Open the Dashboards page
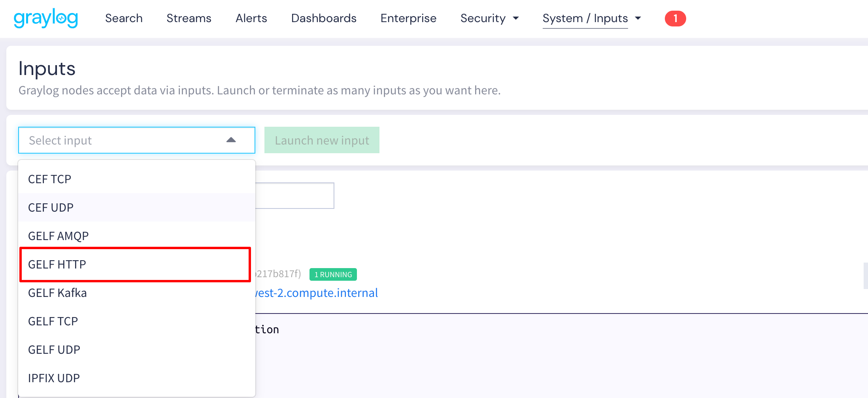The image size is (868, 398). pos(323,18)
